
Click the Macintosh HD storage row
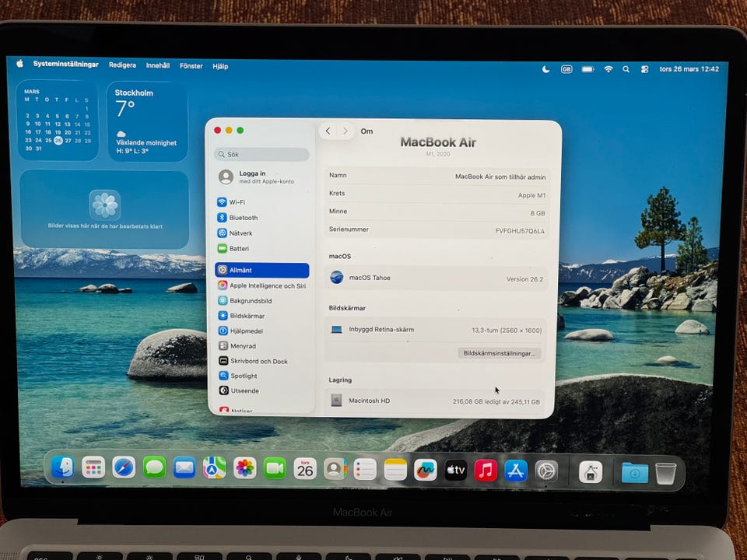pyautogui.click(x=436, y=401)
